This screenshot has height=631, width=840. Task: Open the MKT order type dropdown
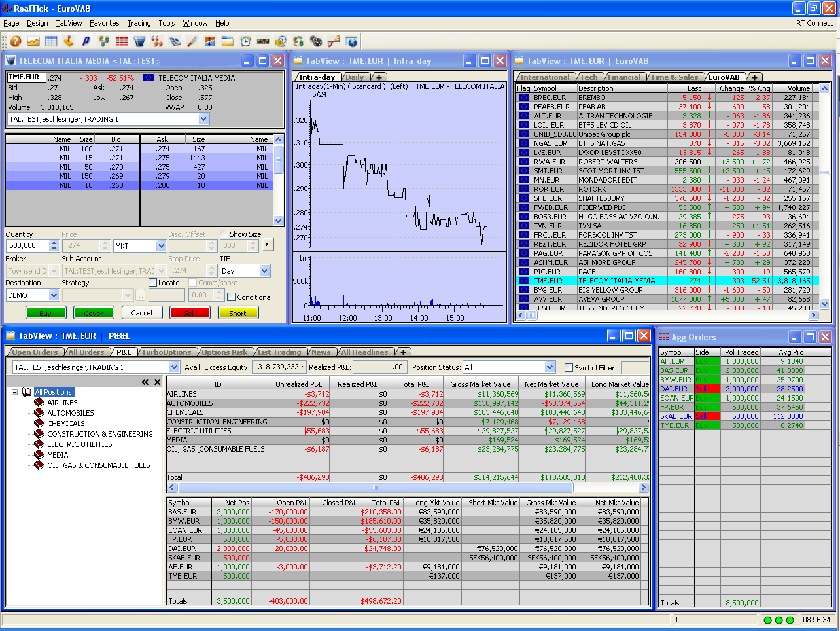point(162,246)
